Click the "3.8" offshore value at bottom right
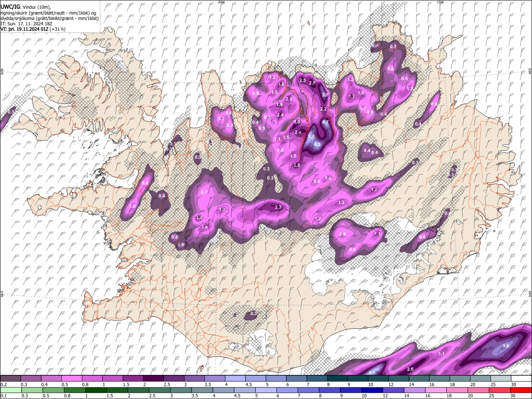The height and width of the screenshot is (399, 532). point(506,346)
